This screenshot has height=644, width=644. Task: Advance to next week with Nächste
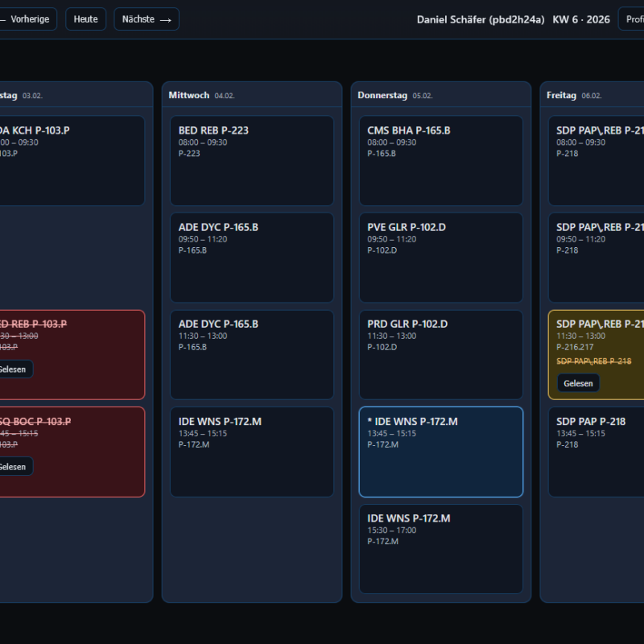click(147, 19)
